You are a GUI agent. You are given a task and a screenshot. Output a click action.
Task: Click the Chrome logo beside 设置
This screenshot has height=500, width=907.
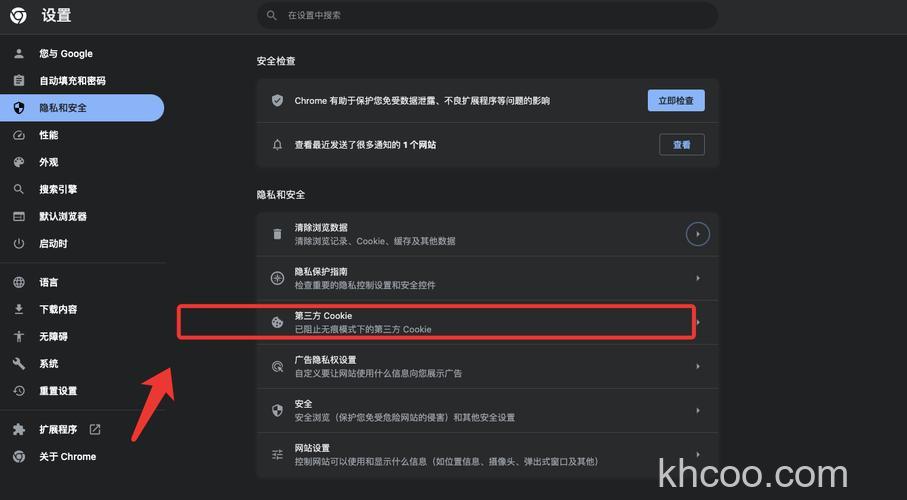tap(18, 16)
